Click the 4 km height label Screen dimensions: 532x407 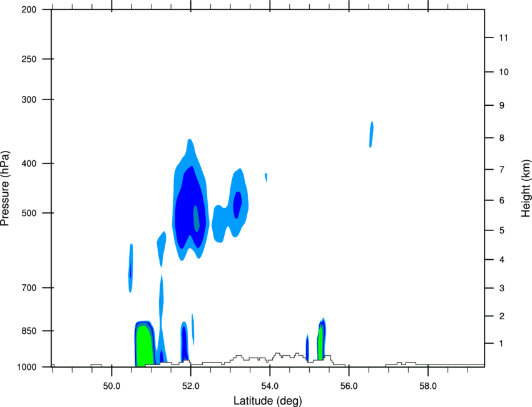(502, 260)
